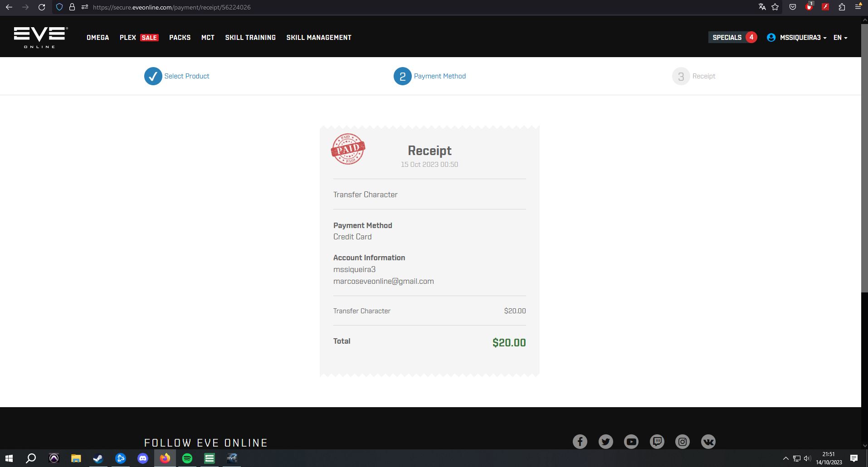Click the Receipt step label

point(704,76)
